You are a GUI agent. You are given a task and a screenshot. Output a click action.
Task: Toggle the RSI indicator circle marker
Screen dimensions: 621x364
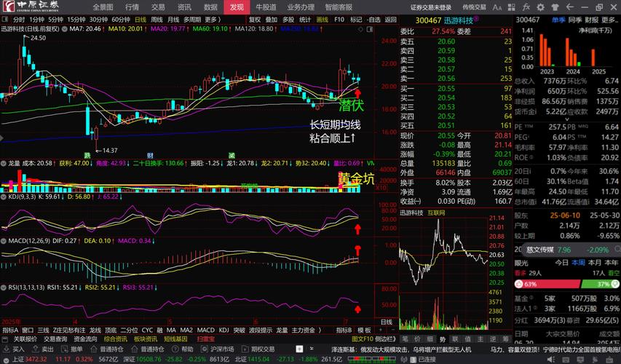[x=4, y=287]
